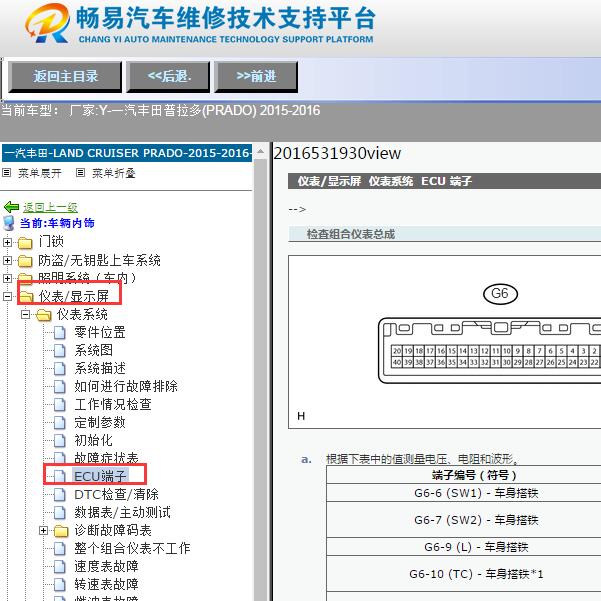Expand the 诊断故障码表 node

tap(43, 531)
